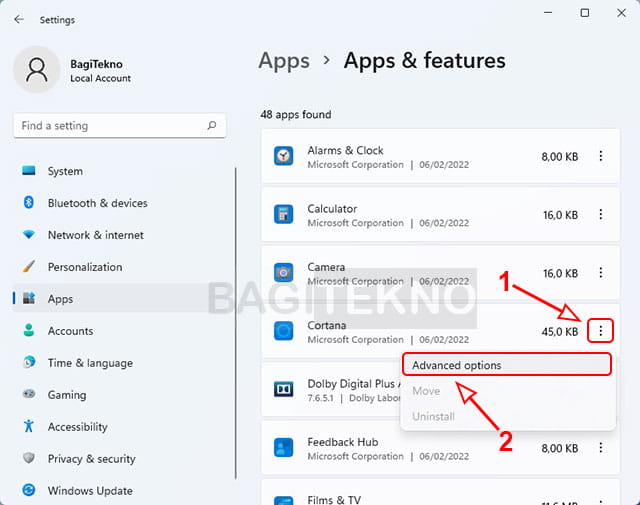The width and height of the screenshot is (640, 505).
Task: Click the search magnifier icon
Action: pyautogui.click(x=211, y=125)
